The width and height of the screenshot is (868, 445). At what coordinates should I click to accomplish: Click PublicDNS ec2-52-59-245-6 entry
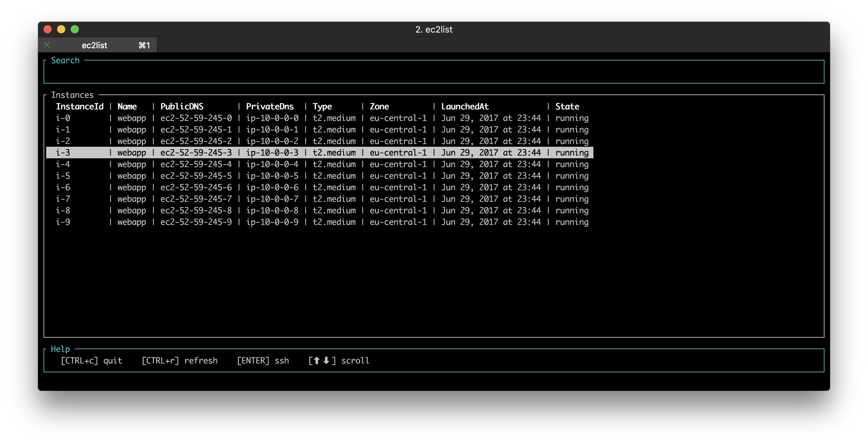tap(196, 188)
